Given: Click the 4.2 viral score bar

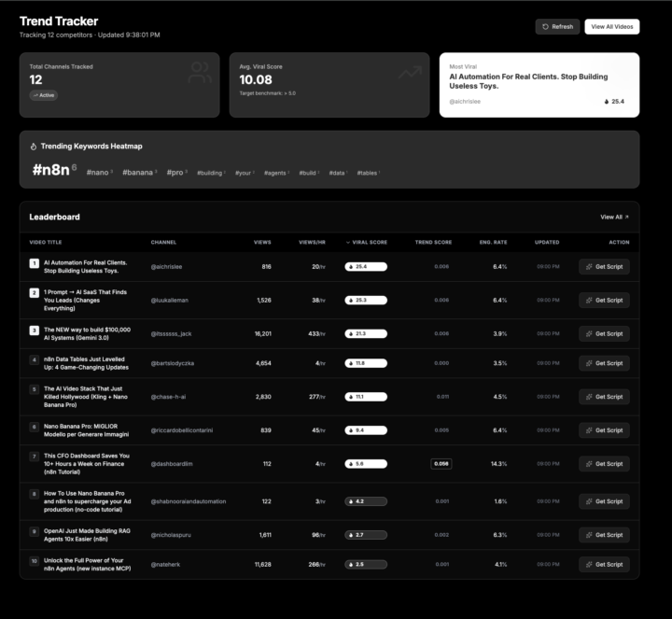Looking at the screenshot, I should 366,501.
